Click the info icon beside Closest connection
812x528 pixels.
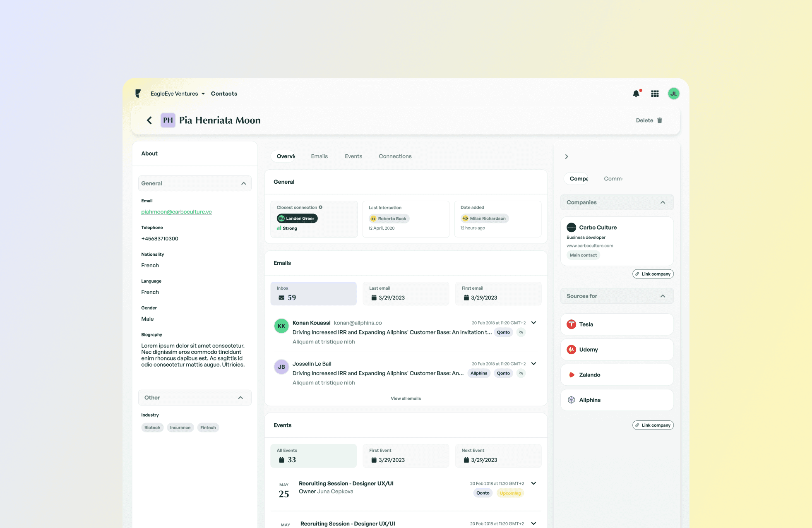tap(320, 207)
